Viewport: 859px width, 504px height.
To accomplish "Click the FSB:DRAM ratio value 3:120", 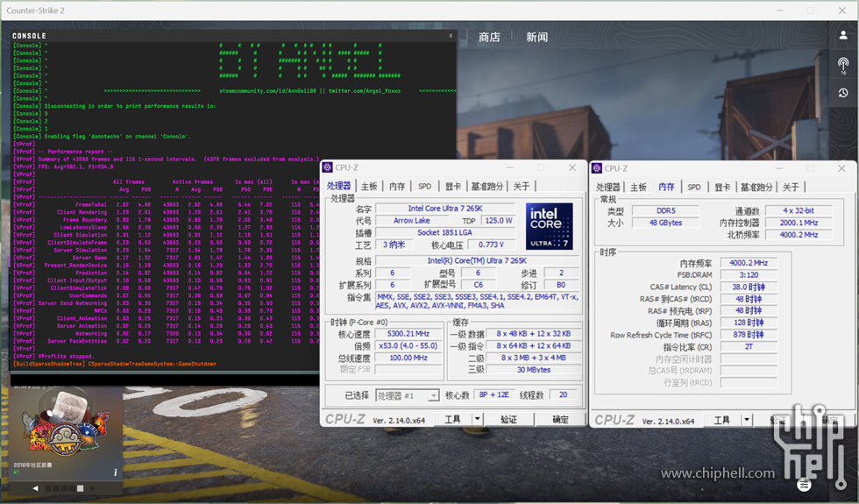I will point(749,275).
